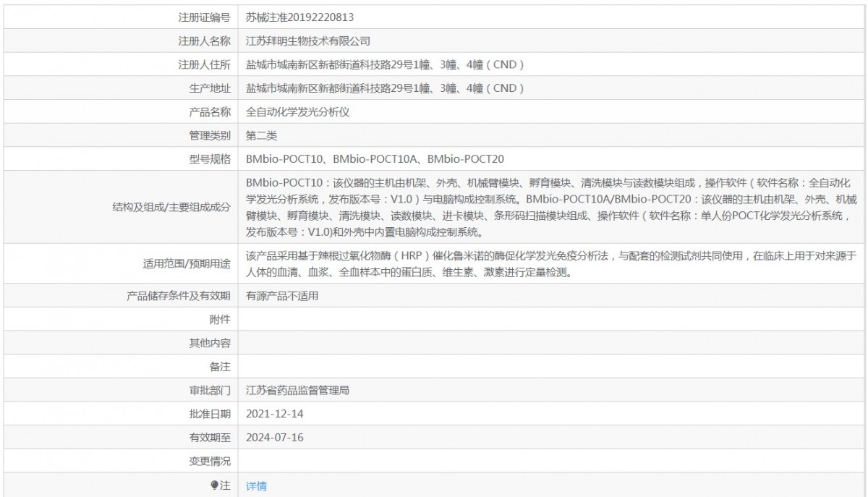Screen dimensions: 868x497
Task: Select the 注册人住所 row label
Action: tap(204, 65)
